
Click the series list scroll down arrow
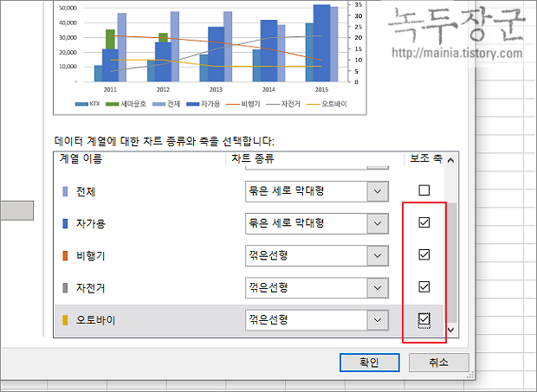(450, 330)
